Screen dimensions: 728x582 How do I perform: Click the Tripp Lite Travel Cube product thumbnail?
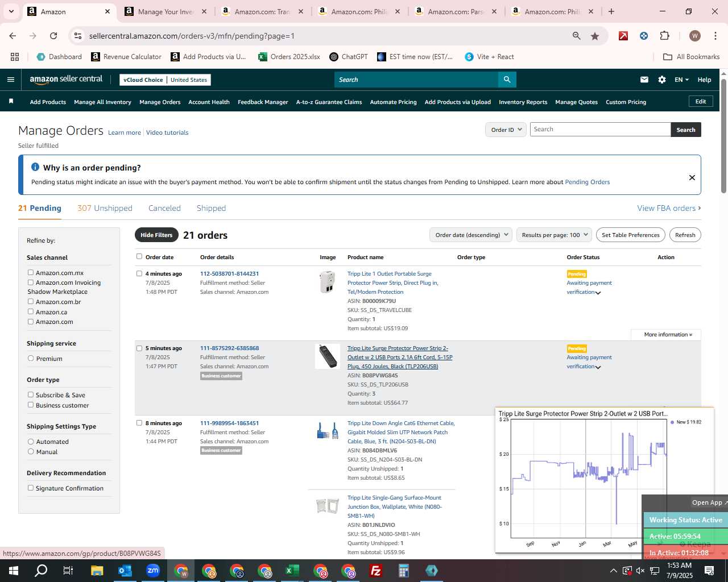pyautogui.click(x=327, y=282)
